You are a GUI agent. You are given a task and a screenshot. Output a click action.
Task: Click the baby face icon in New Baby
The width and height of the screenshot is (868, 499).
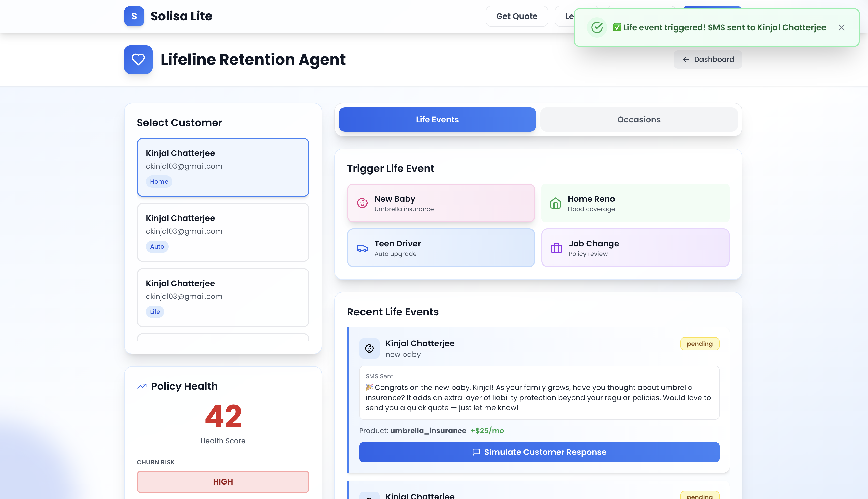click(362, 203)
